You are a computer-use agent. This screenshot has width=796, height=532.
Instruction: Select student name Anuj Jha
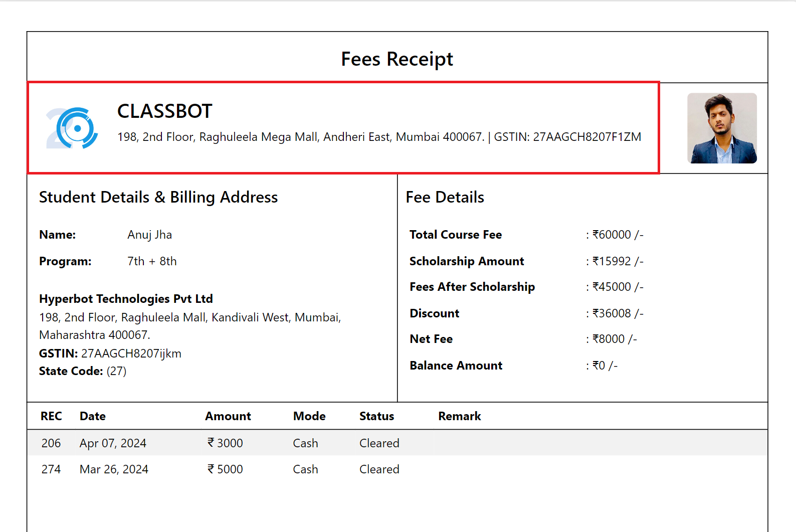[149, 235]
